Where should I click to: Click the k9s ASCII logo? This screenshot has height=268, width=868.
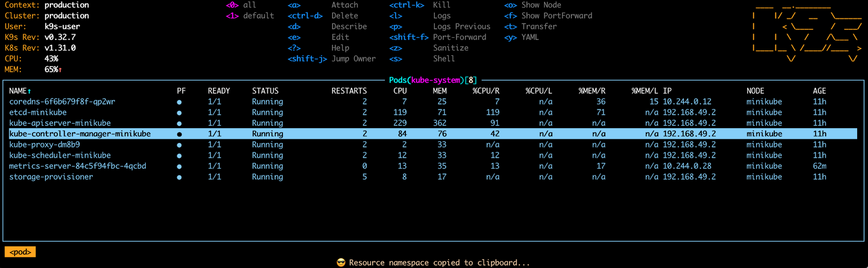tap(807, 33)
